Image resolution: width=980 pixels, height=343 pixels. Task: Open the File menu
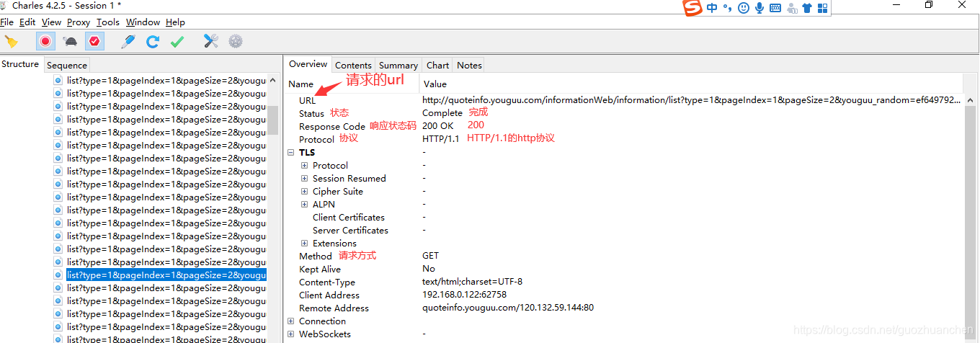7,22
